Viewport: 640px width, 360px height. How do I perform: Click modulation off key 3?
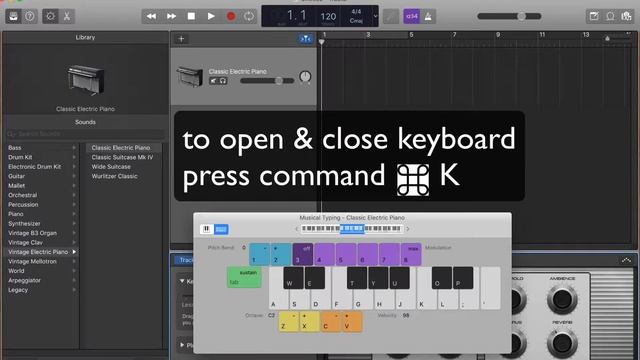[303, 254]
